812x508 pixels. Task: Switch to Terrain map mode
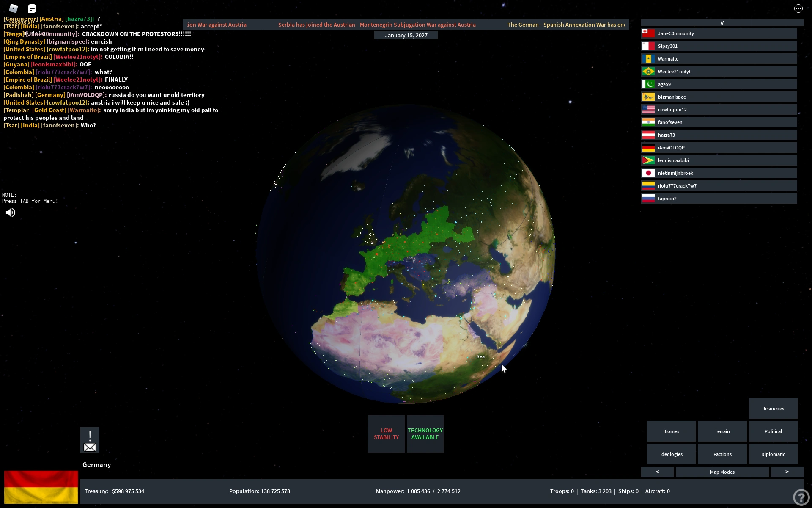click(722, 431)
